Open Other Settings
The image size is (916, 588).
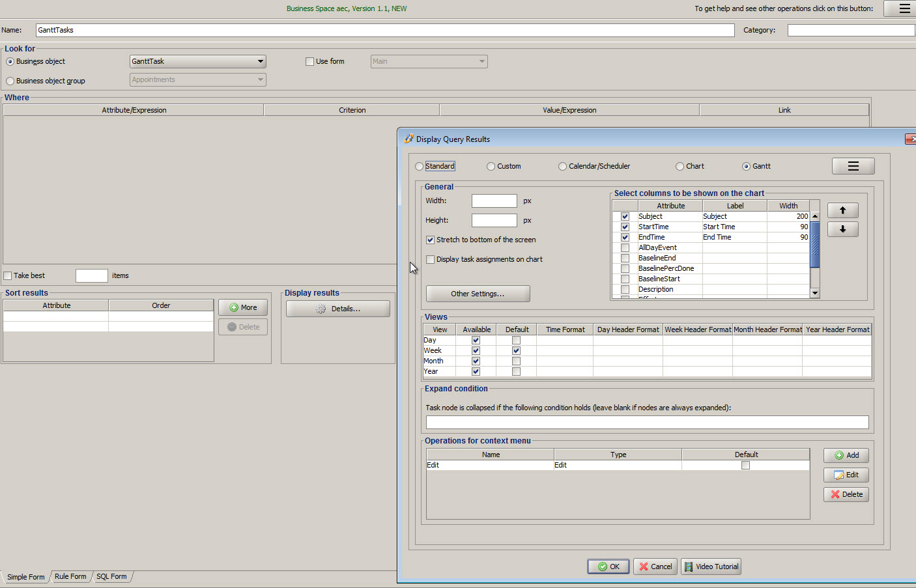point(478,294)
